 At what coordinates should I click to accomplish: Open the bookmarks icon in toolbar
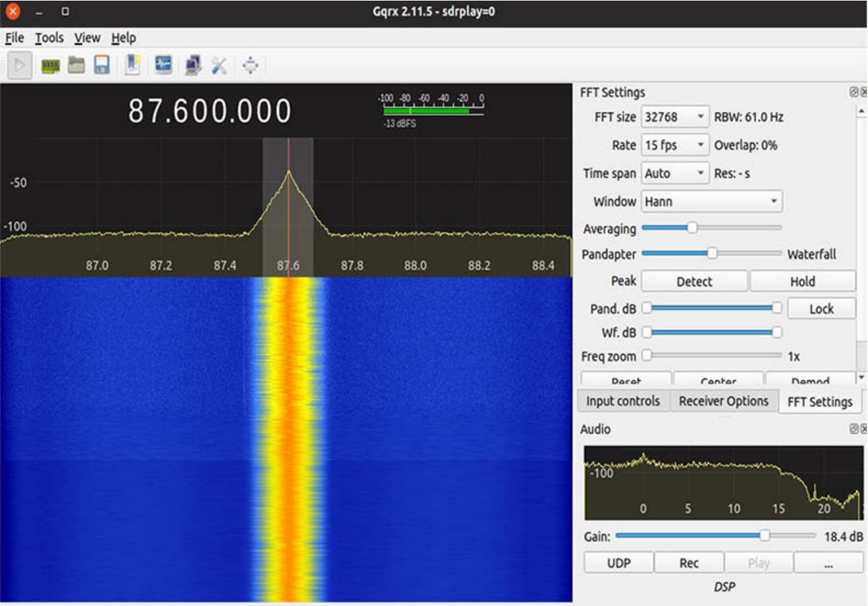(133, 65)
